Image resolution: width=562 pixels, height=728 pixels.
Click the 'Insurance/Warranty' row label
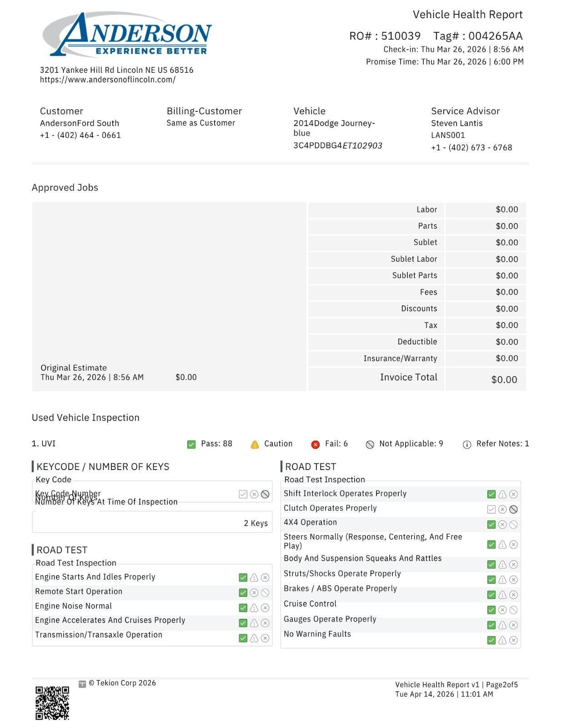400,359
